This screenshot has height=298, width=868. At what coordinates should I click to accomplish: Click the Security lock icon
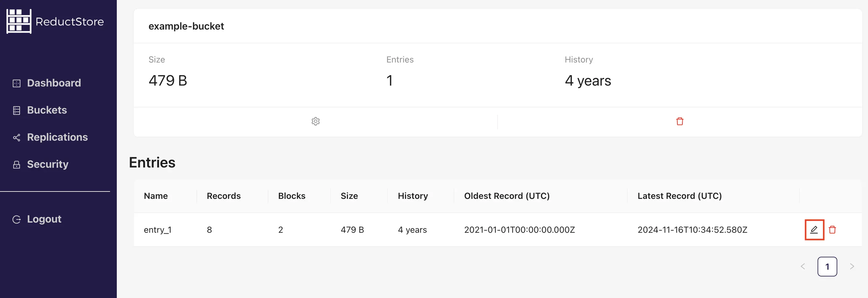pos(16,164)
